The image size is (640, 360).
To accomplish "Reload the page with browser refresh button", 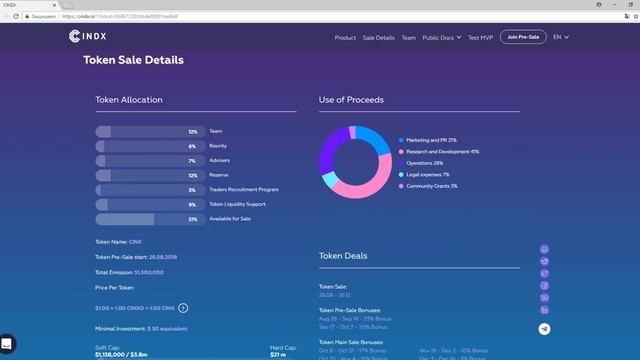I will [x=16, y=16].
